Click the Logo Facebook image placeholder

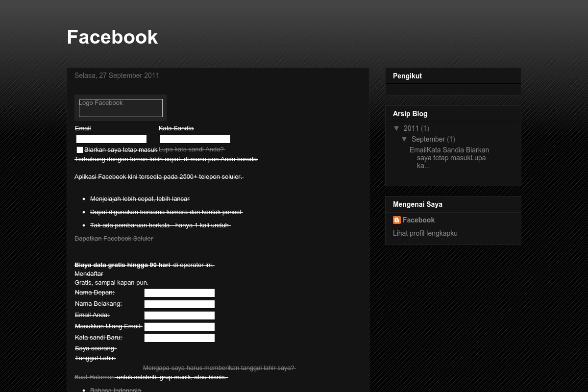point(121,108)
